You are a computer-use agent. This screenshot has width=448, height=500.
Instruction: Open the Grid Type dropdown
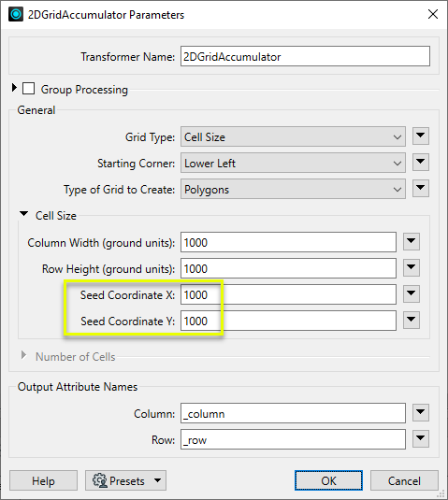293,136
